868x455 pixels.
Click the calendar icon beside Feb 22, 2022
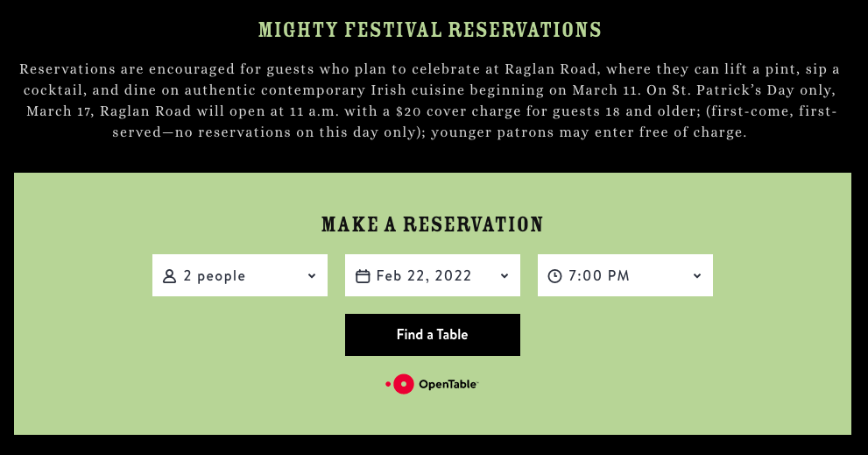coord(363,276)
